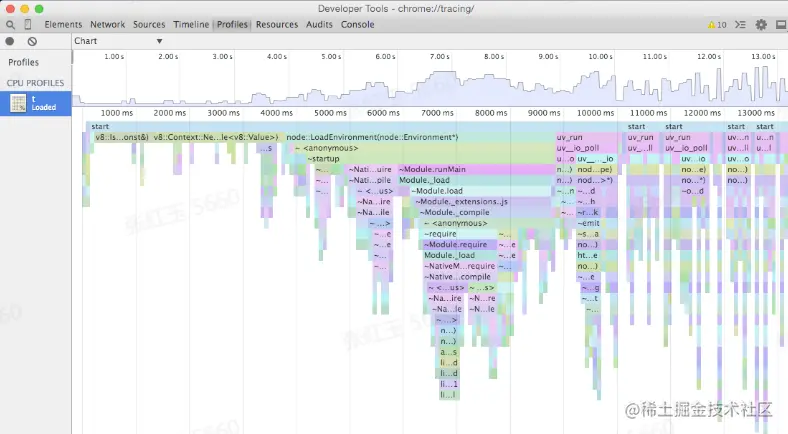Switch to the Audits tab
788x434 pixels.
point(319,25)
